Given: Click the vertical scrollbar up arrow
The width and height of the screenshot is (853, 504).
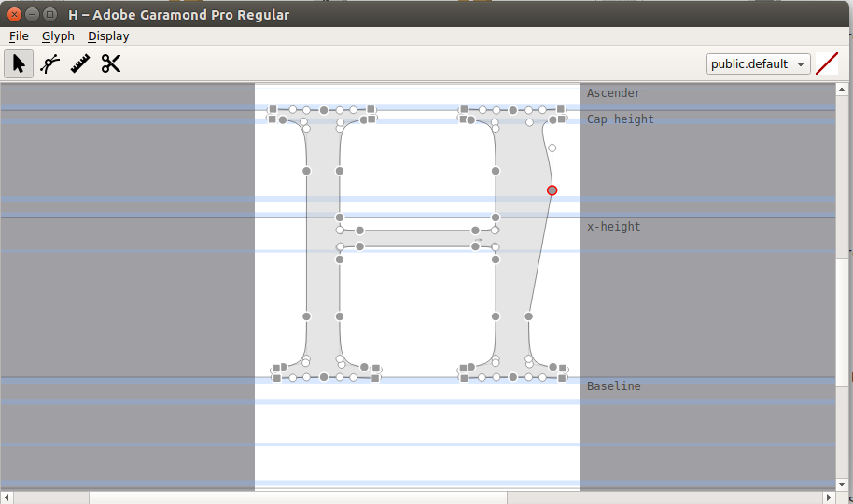Looking at the screenshot, I should pos(842,90).
